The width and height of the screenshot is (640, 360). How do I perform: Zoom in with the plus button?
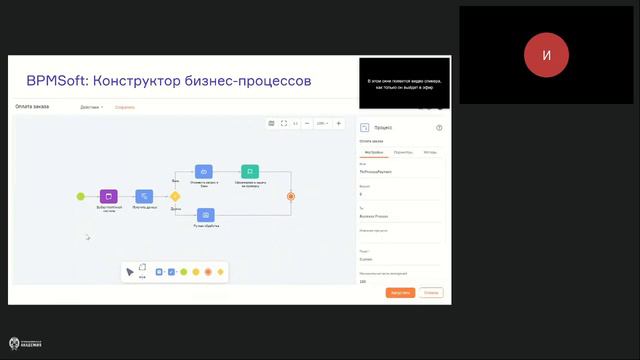pos(338,123)
